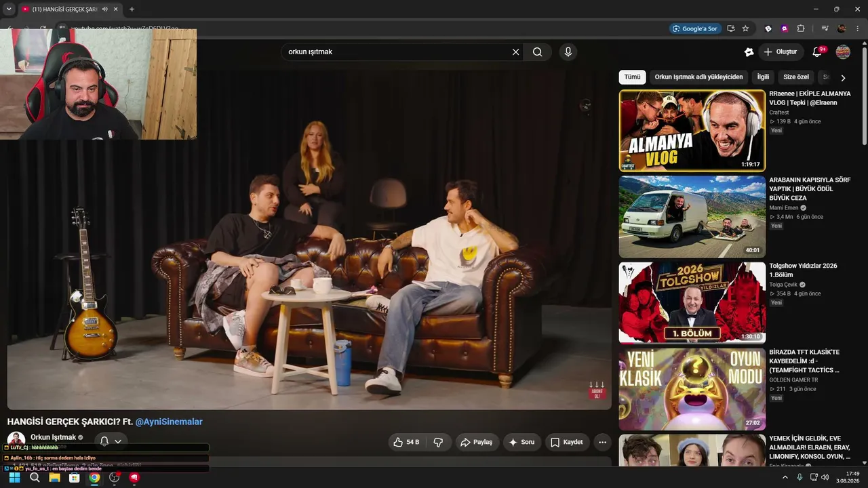This screenshot has height=488, width=868.
Task: Select the İlgili filter chip
Action: coord(763,77)
